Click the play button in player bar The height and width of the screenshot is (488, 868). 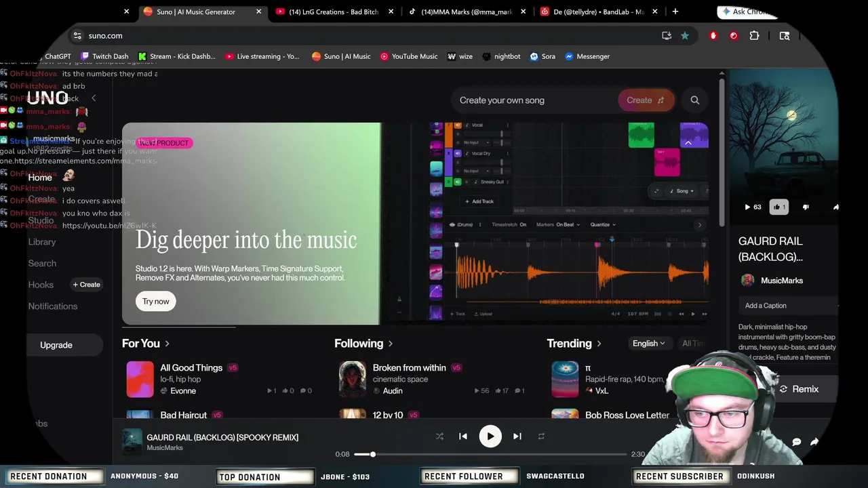pos(490,436)
